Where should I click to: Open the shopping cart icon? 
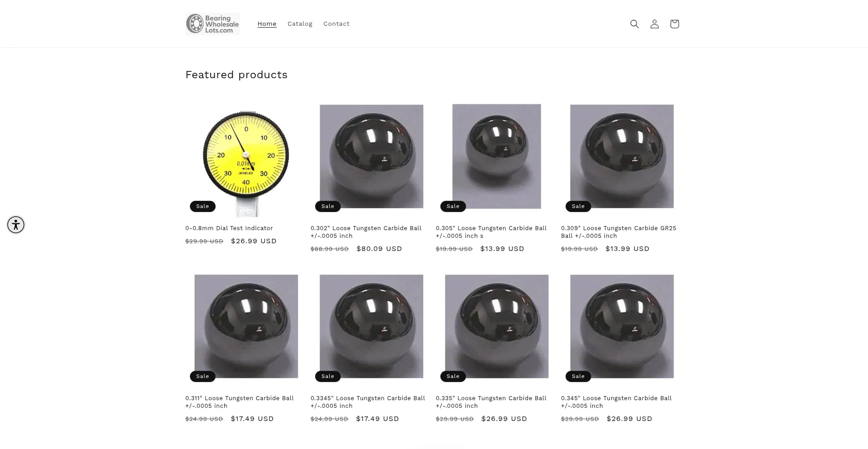[x=674, y=24]
